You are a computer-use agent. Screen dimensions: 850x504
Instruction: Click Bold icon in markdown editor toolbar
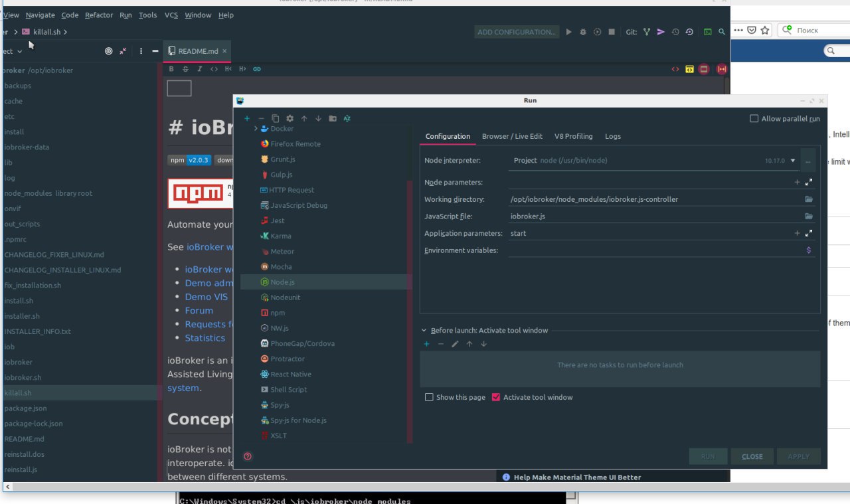point(171,68)
